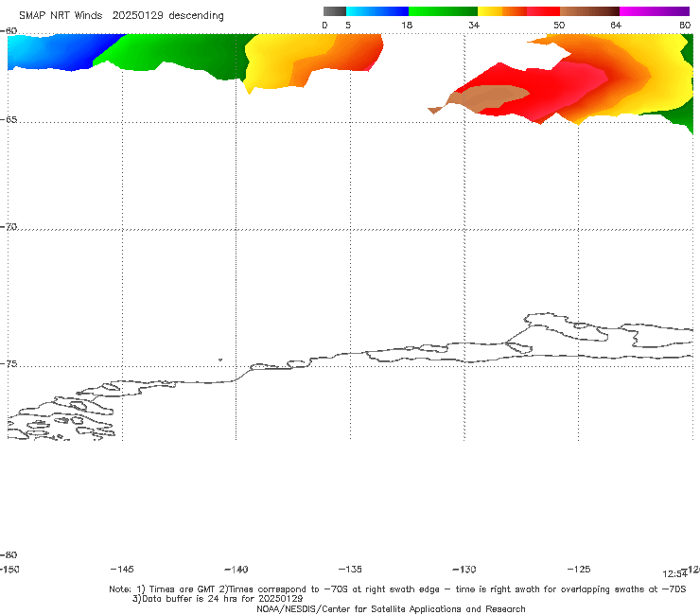Viewport: 700px width, 615px height.
Task: Click the '-75' latitude label
Action: [x=9, y=364]
